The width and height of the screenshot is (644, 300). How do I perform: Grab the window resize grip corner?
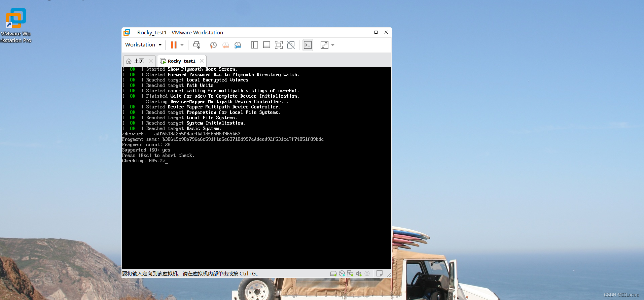389,275
